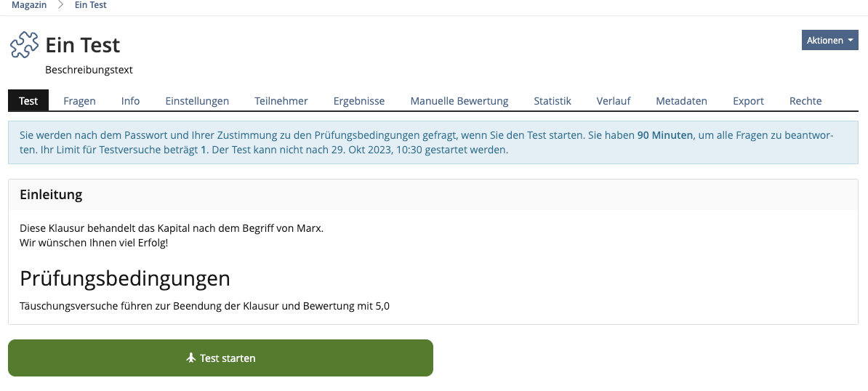The width and height of the screenshot is (868, 391).
Task: Click the Ein Test page heading
Action: (82, 45)
